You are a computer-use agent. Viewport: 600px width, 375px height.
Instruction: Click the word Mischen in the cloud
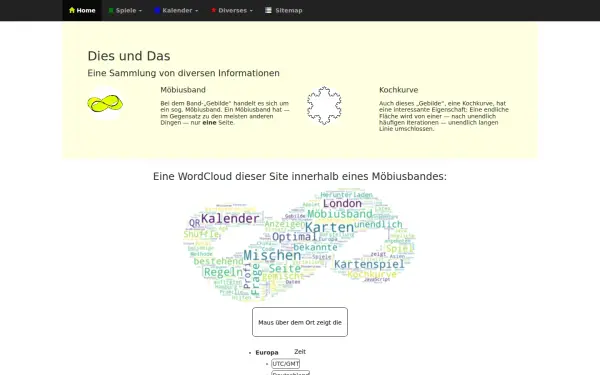[x=272, y=255]
